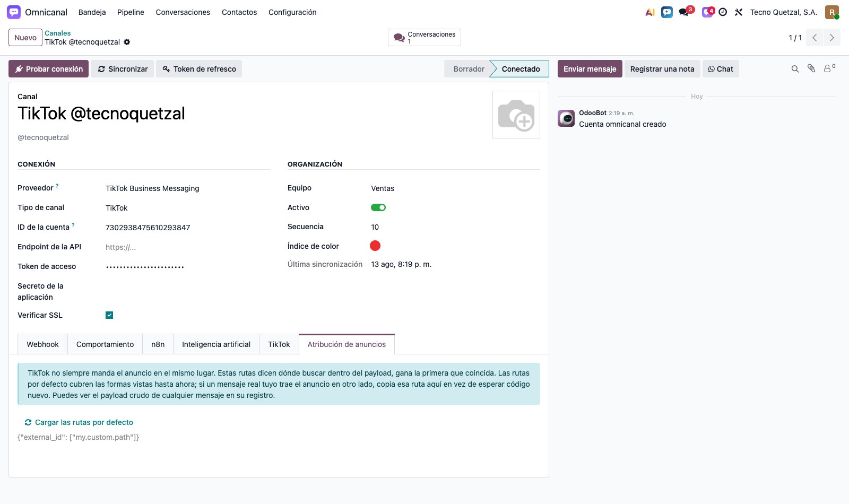
Task: Open the Configuración menu
Action: pyautogui.click(x=292, y=12)
